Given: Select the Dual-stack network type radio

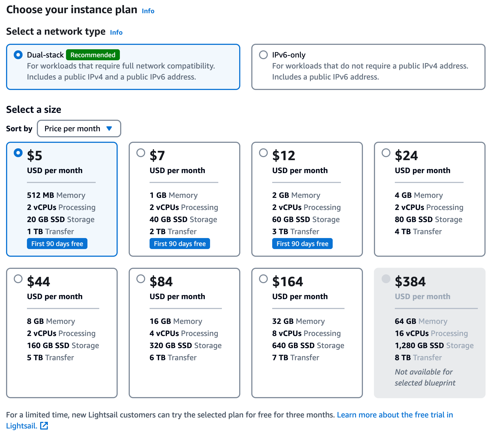Looking at the screenshot, I should (x=18, y=55).
